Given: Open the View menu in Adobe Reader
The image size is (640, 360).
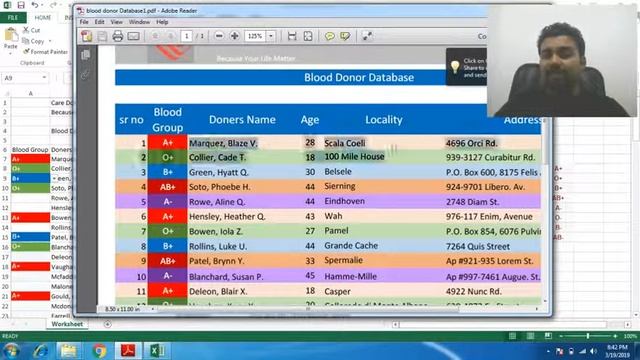Looking at the screenshot, I should pos(116,22).
